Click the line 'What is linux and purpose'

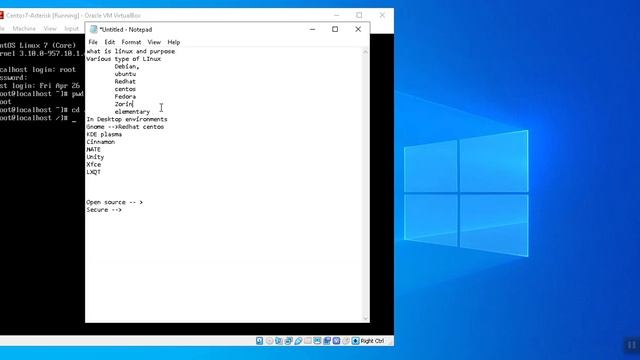pos(131,51)
